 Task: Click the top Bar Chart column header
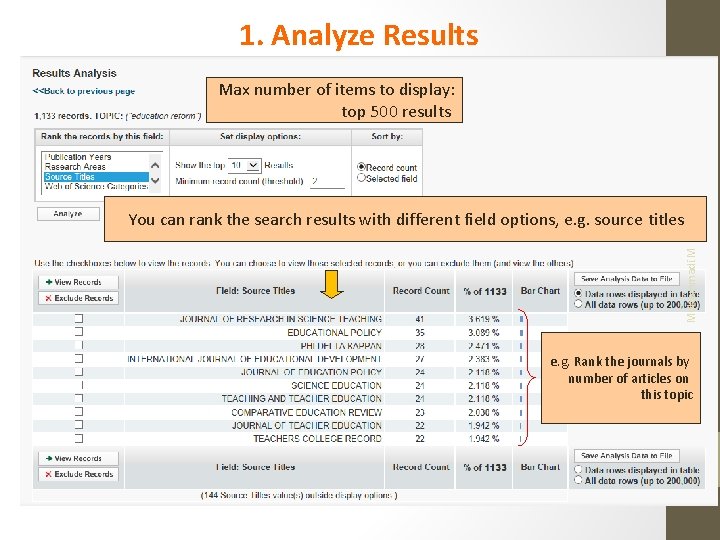[540, 291]
